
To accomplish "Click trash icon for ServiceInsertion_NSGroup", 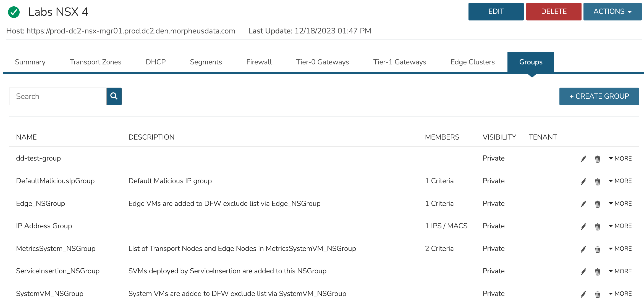I will point(597,272).
